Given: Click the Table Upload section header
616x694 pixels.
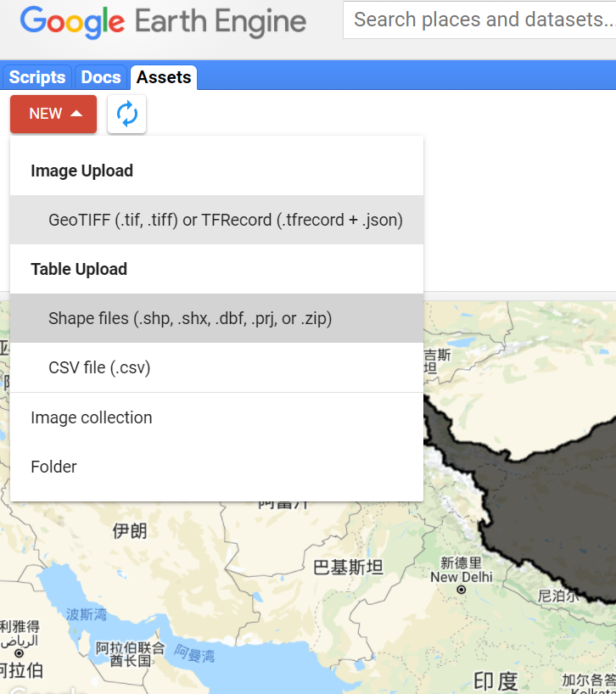Looking at the screenshot, I should click(x=79, y=269).
